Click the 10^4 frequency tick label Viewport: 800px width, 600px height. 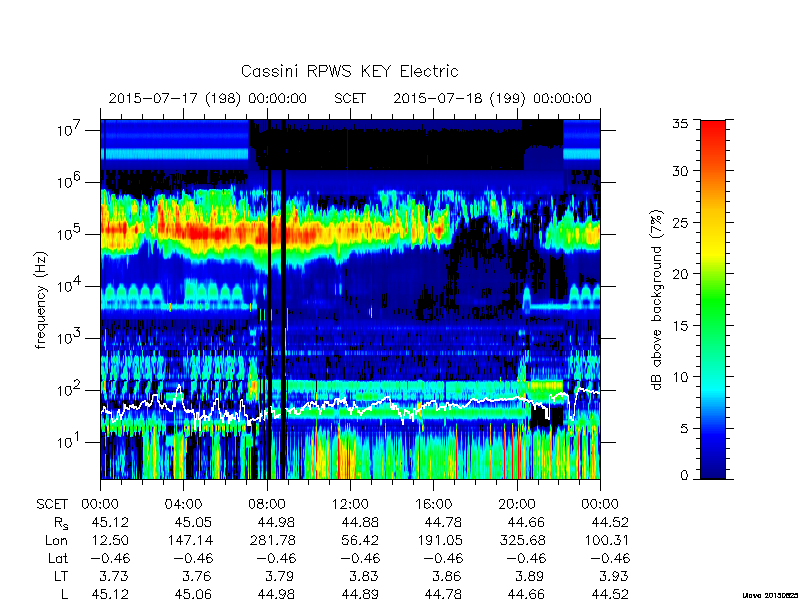(x=70, y=286)
